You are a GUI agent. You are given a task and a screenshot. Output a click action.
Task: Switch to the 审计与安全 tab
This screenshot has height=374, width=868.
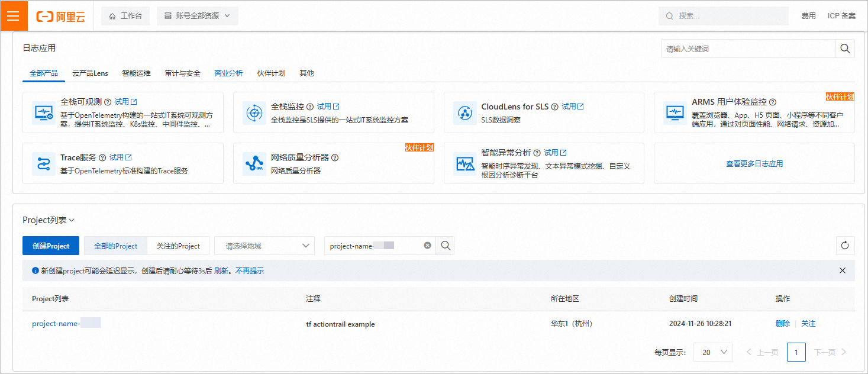click(x=182, y=73)
